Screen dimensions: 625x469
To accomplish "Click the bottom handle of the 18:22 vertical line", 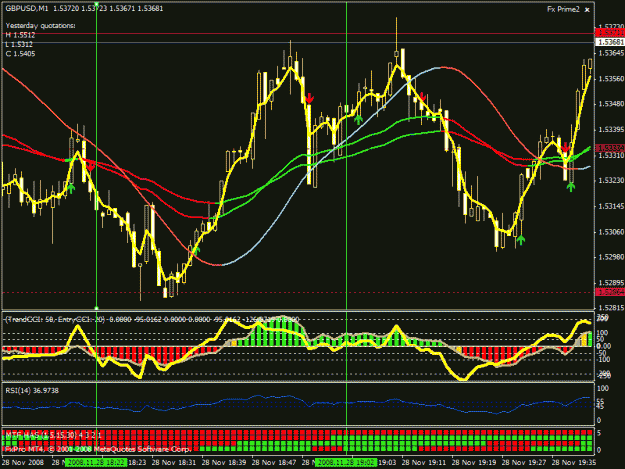I will [x=96, y=308].
